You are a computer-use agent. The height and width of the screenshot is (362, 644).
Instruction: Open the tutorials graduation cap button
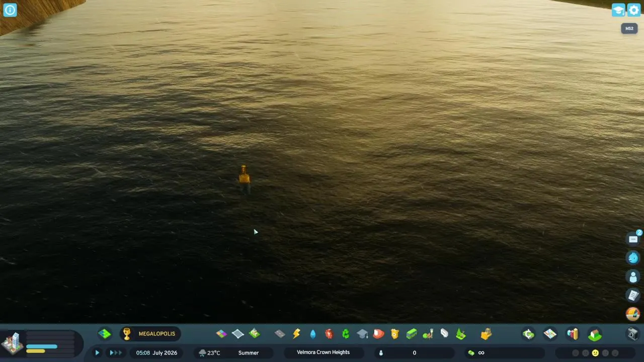(x=618, y=10)
